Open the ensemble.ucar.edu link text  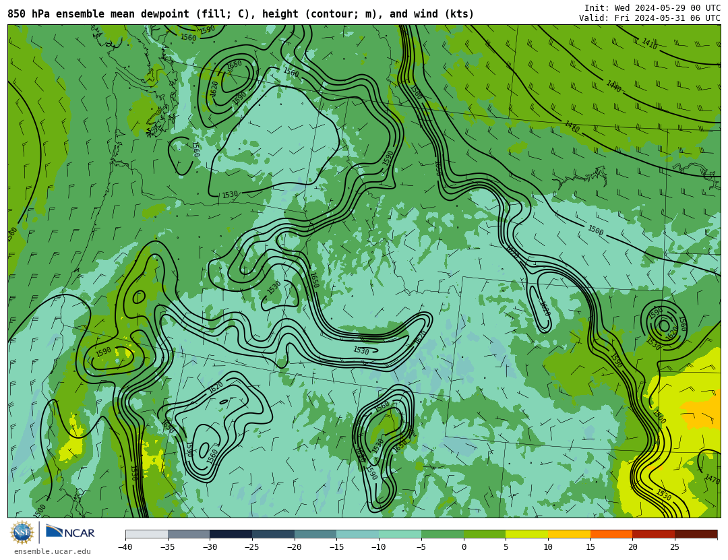[x=53, y=552]
